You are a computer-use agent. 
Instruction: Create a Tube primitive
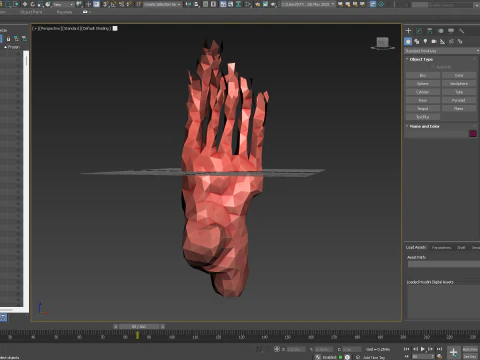pyautogui.click(x=459, y=92)
